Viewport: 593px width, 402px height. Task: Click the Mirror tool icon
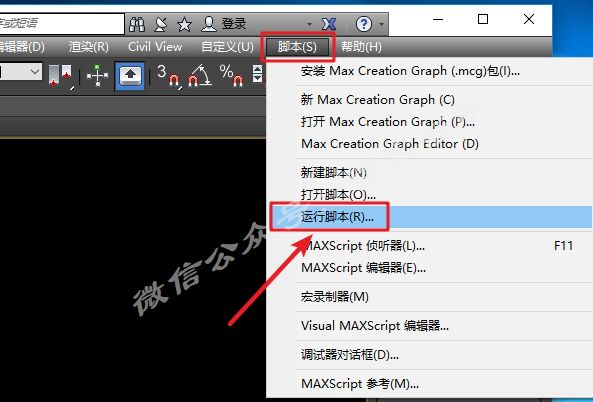coord(61,76)
